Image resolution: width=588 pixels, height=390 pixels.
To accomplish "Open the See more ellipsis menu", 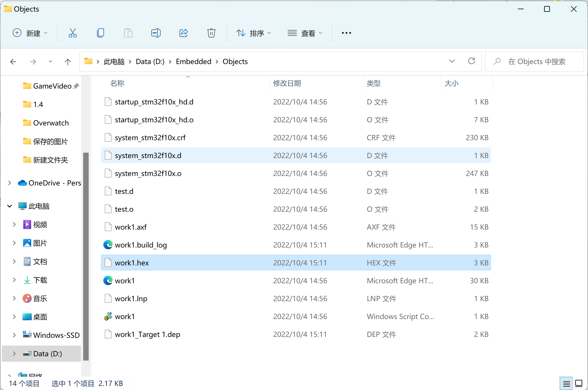I will tap(346, 33).
